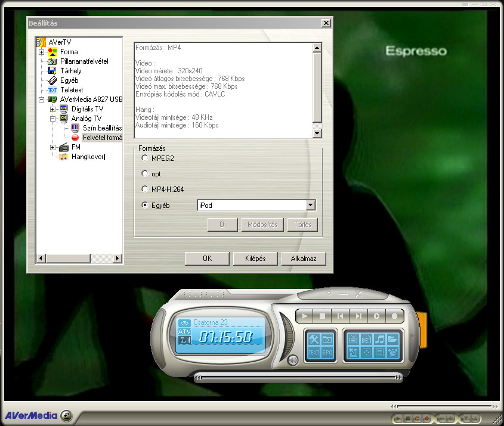Collapse the Analóg TV node

pyautogui.click(x=52, y=119)
